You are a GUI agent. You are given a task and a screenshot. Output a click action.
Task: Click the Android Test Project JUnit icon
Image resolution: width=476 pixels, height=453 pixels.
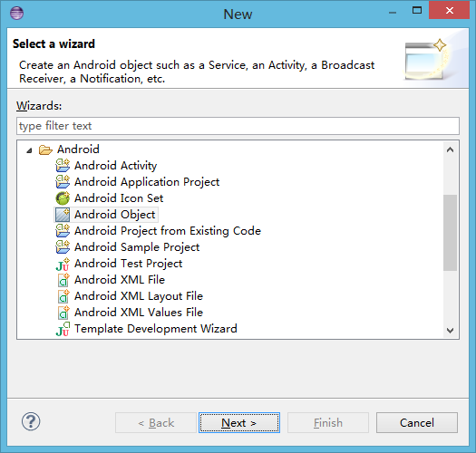click(63, 264)
